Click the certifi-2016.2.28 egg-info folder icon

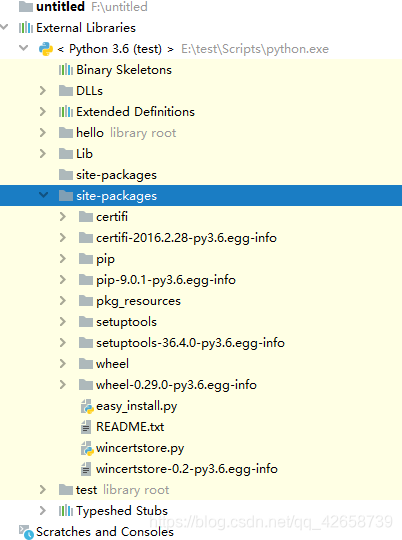(86, 238)
